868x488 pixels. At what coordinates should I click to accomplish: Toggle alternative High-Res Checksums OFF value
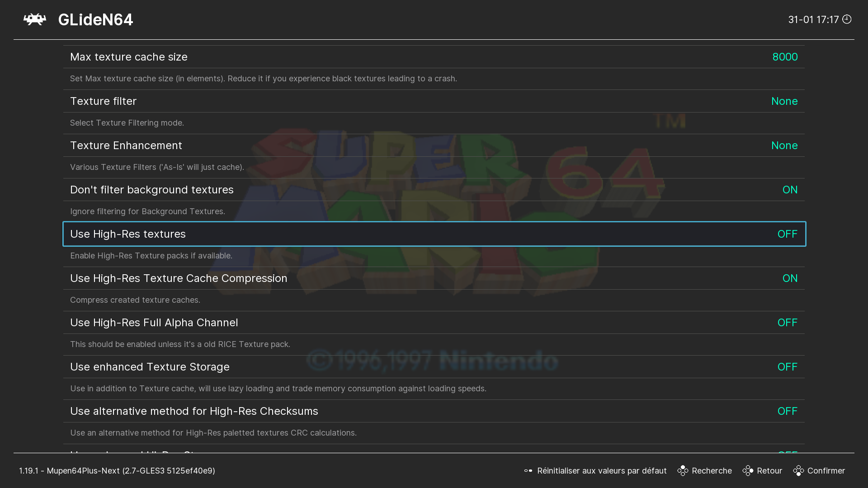(x=787, y=411)
